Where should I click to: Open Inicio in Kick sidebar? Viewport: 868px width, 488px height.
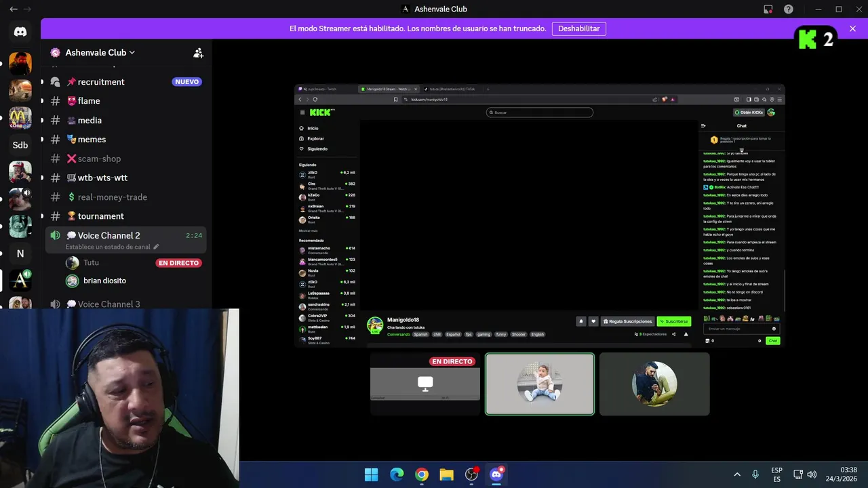tap(309, 128)
